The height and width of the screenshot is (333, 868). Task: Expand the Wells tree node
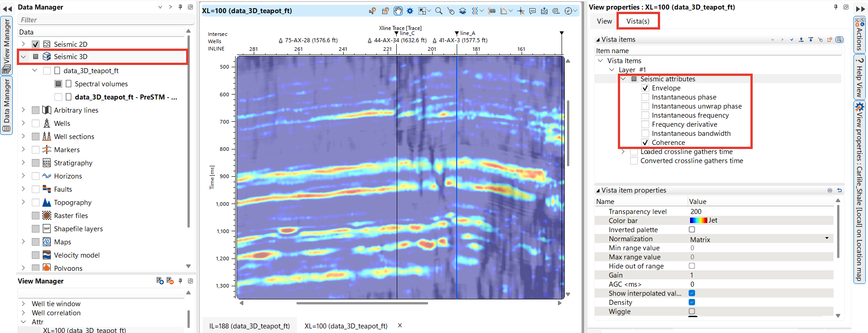(23, 123)
